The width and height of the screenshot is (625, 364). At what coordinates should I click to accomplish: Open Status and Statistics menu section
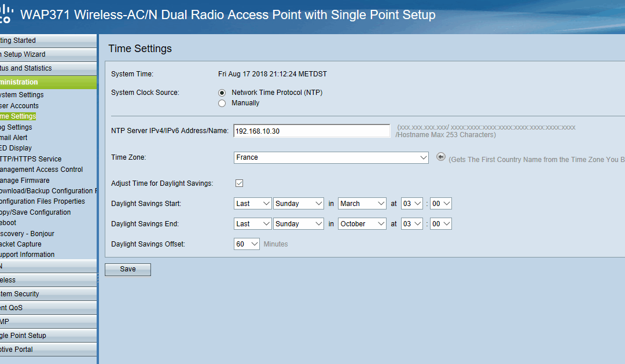(48, 68)
